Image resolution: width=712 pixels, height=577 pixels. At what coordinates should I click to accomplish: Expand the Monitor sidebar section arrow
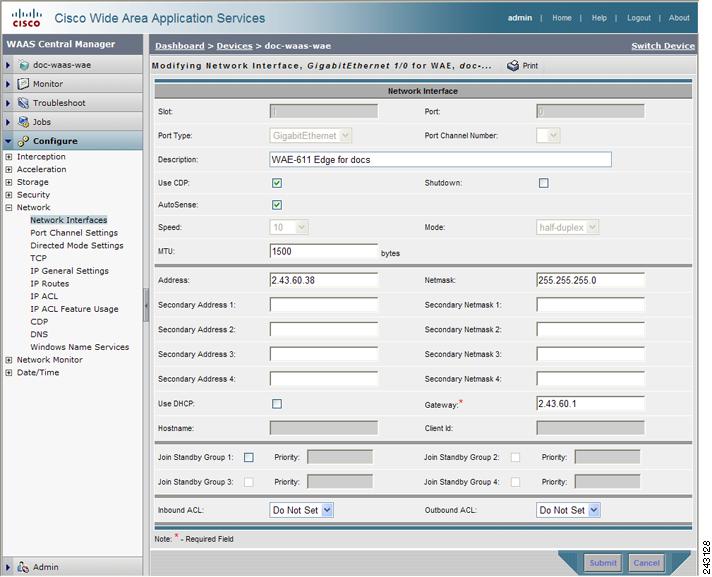(x=8, y=84)
